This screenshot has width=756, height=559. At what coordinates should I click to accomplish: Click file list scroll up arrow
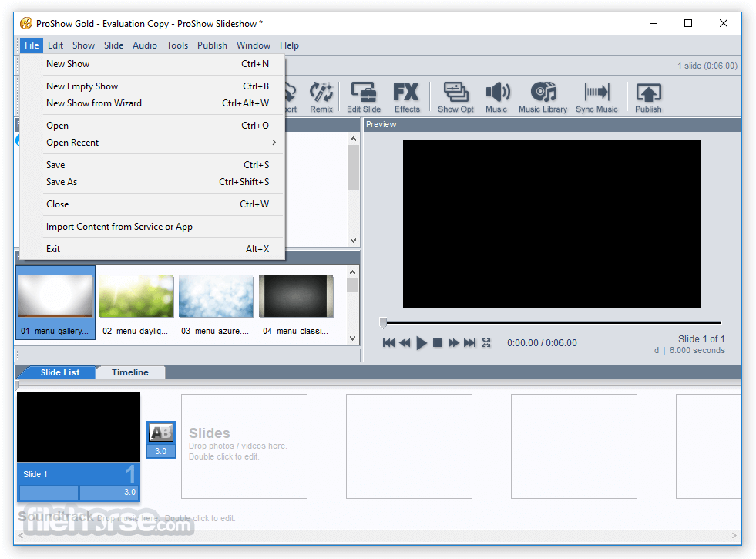[353, 272]
